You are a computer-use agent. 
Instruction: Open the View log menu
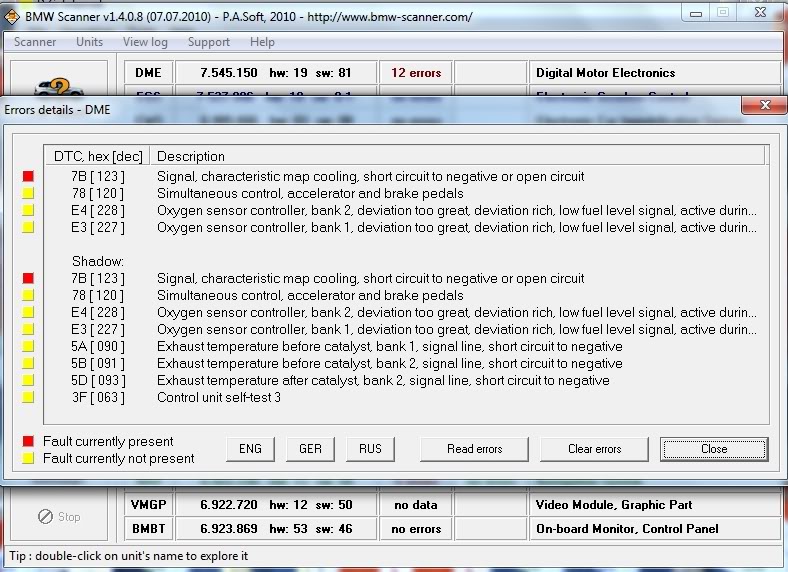coord(145,42)
